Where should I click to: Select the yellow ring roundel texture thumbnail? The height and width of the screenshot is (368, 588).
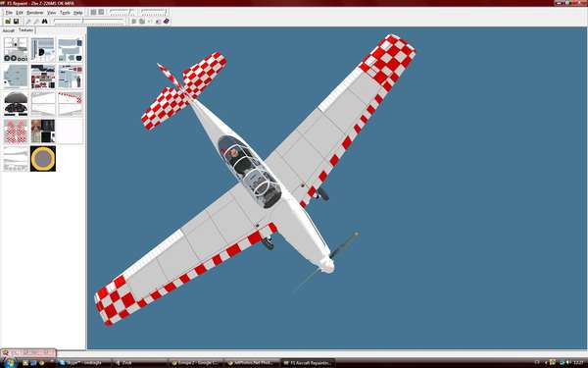pyautogui.click(x=43, y=159)
